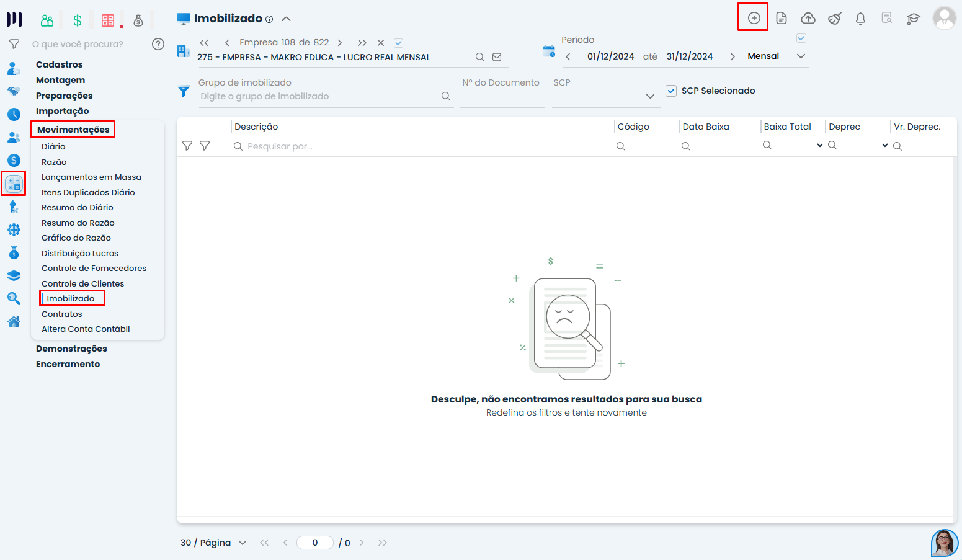Toggle the checkbox above the Mensal dropdown
962x560 pixels.
click(x=801, y=38)
